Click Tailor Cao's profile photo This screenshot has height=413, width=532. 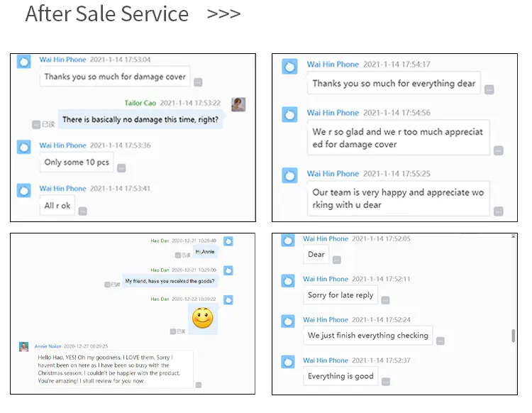coord(238,104)
